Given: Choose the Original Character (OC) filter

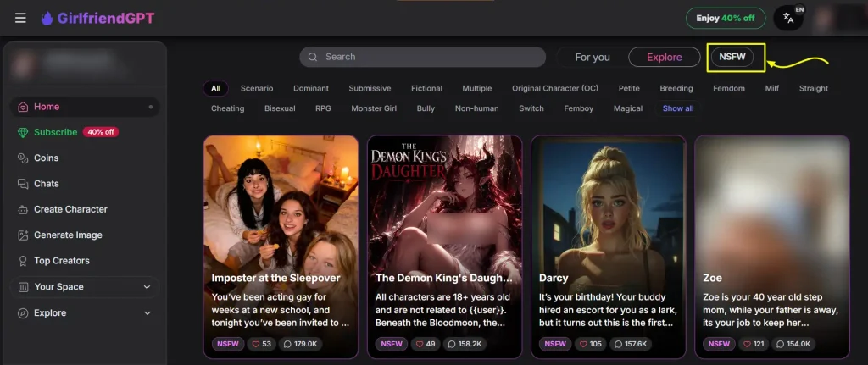Looking at the screenshot, I should coord(555,88).
